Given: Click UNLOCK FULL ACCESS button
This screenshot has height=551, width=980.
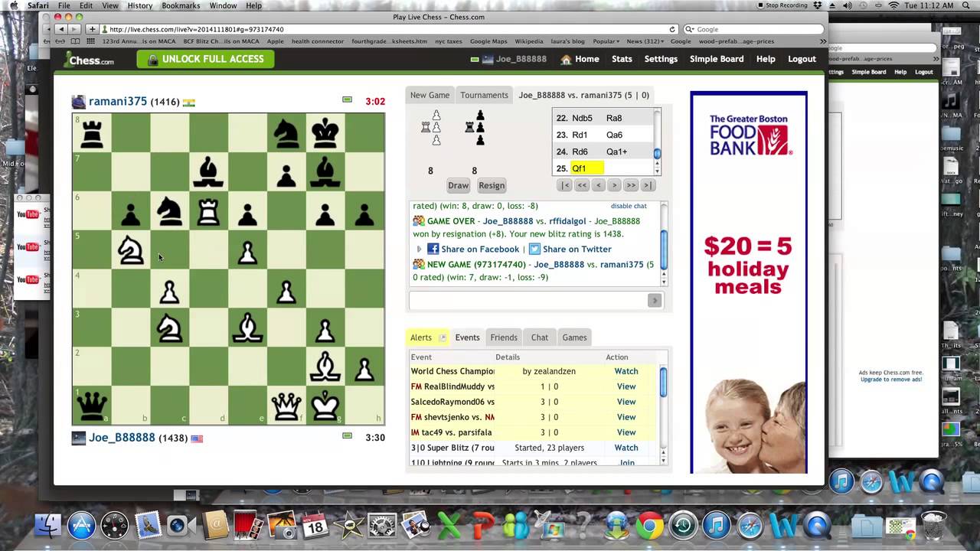Looking at the screenshot, I should (205, 59).
